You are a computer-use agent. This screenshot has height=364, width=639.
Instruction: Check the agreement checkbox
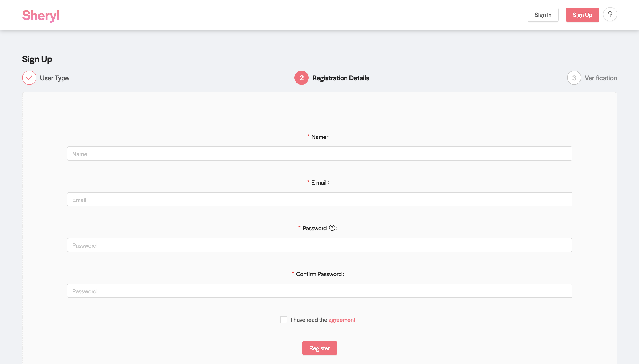[284, 320]
